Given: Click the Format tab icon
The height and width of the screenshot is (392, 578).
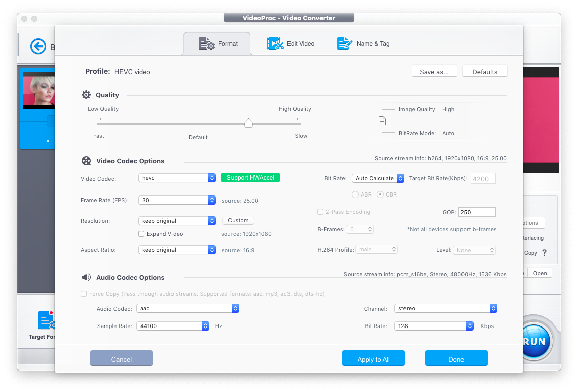Looking at the screenshot, I should pyautogui.click(x=206, y=44).
